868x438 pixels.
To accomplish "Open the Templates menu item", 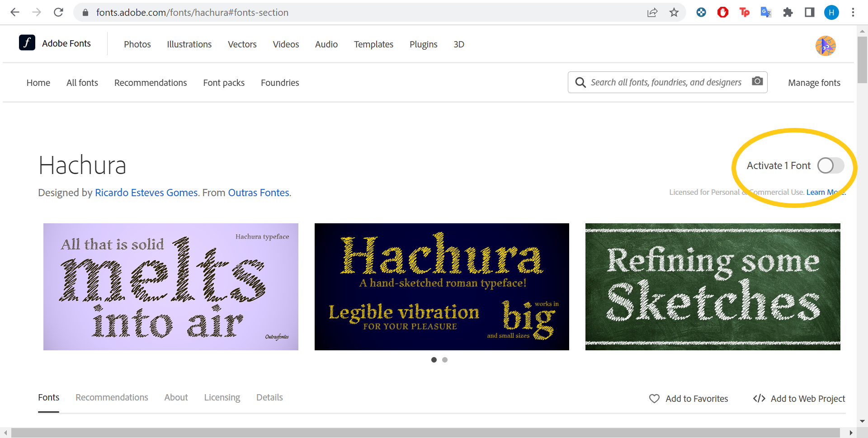I will (x=373, y=44).
